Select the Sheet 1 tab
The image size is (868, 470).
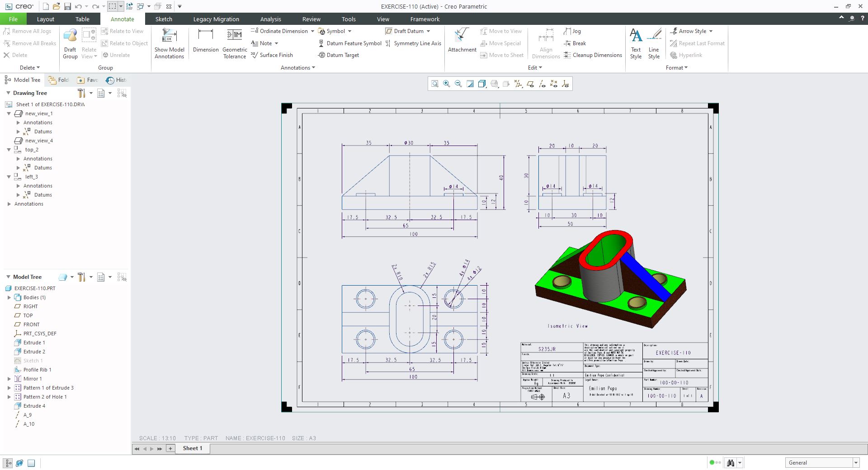click(192, 448)
